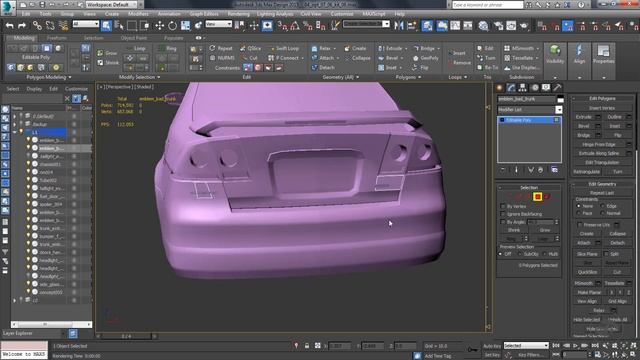Click the layer explorer horizontal scrollbar
This screenshot has height=360, width=640.
[x=51, y=324]
